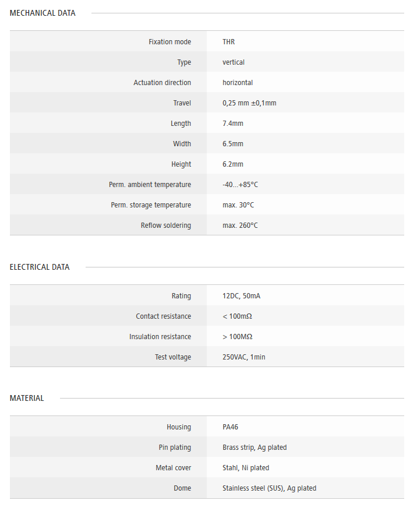Image resolution: width=417 pixels, height=532 pixels.
Task: Select the Housing value PA46
Action: coord(230,427)
